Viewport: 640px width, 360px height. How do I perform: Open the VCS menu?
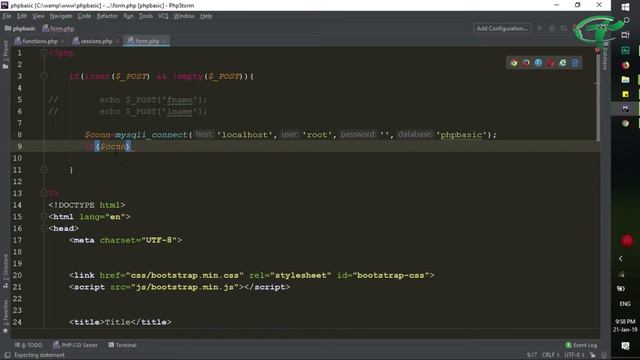pyautogui.click(x=163, y=16)
